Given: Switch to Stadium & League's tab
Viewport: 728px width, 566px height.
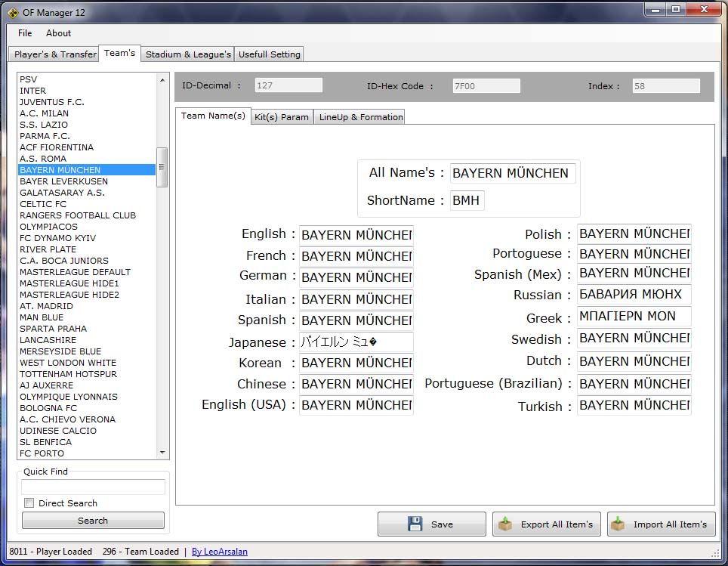Looking at the screenshot, I should point(188,54).
